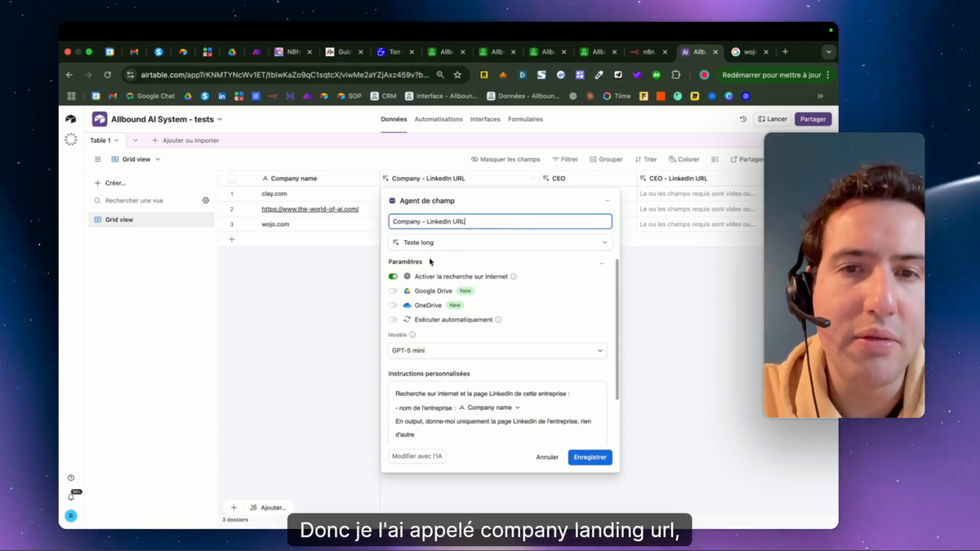
Task: Open the view settings gear icon
Action: pyautogui.click(x=206, y=201)
